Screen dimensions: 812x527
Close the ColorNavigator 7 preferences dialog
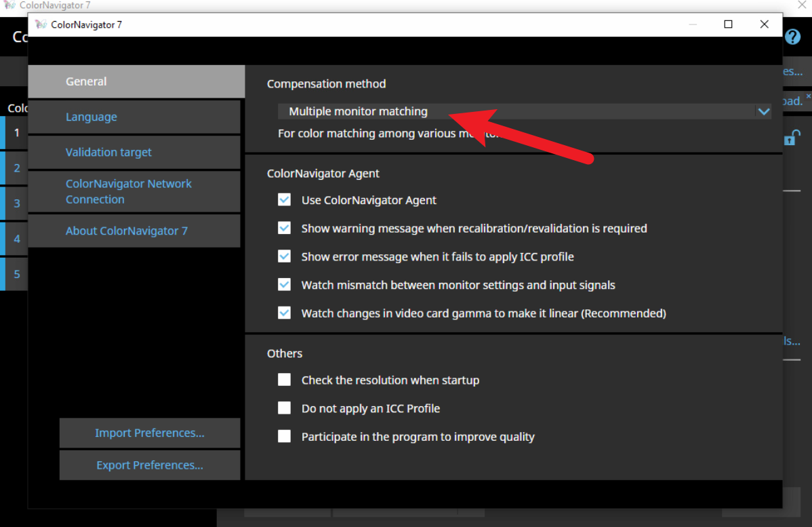point(764,24)
